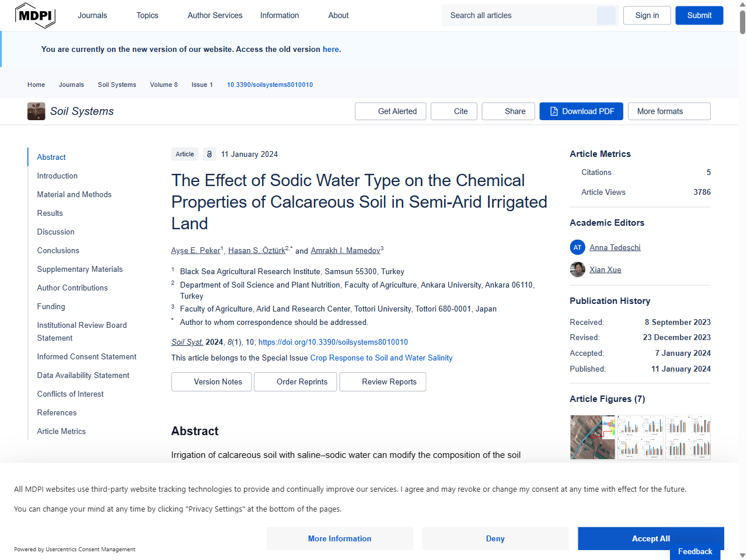Open the Author Services menu
Screen dimensions: 747x560
pyautogui.click(x=215, y=16)
